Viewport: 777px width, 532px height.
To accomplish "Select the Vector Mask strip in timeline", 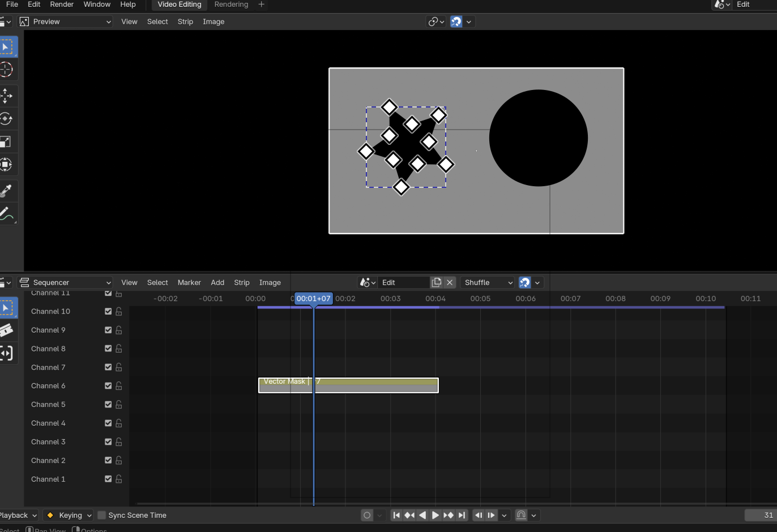I will (348, 385).
